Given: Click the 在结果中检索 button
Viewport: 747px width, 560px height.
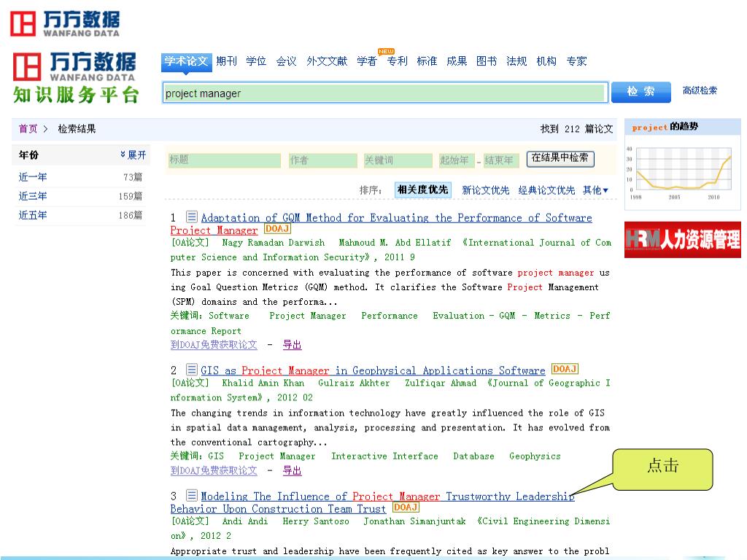Looking at the screenshot, I should pyautogui.click(x=560, y=158).
